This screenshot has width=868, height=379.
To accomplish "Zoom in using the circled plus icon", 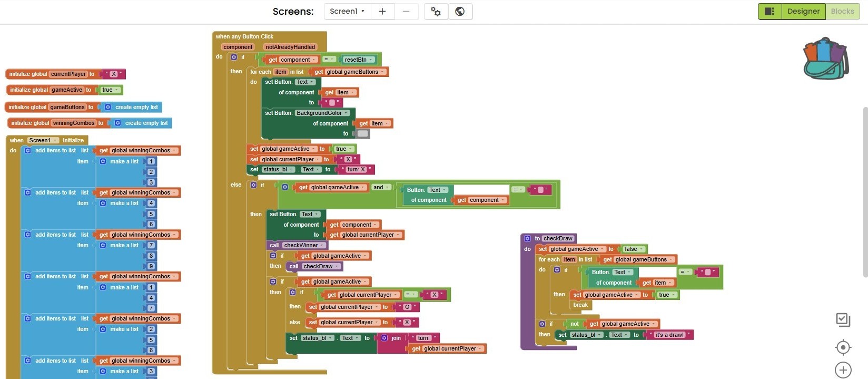I will click(x=843, y=370).
